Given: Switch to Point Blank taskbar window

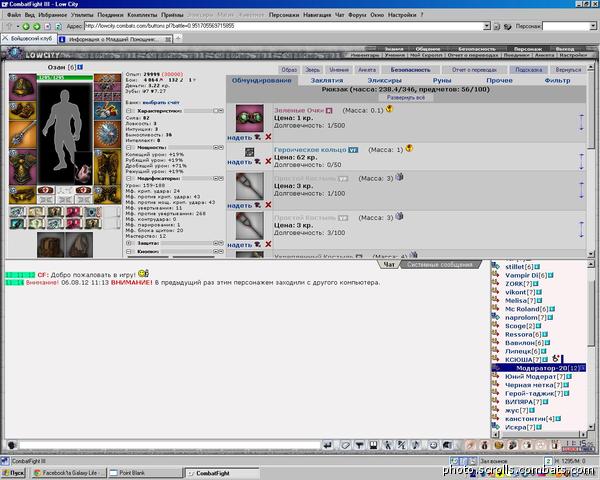Looking at the screenshot, I should pos(145,473).
